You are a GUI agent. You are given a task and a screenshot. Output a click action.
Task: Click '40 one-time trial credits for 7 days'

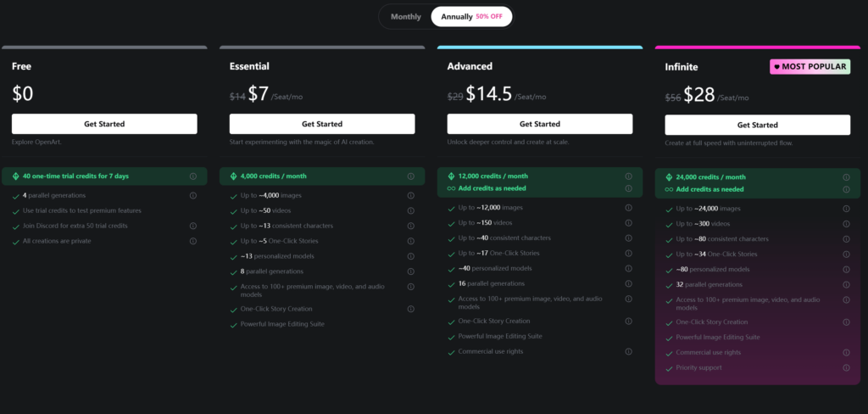coord(75,176)
